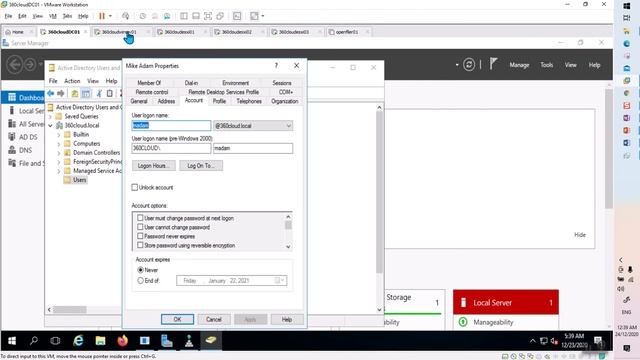
Task: Launch Internet Explorer from taskbar
Action: coord(78,340)
